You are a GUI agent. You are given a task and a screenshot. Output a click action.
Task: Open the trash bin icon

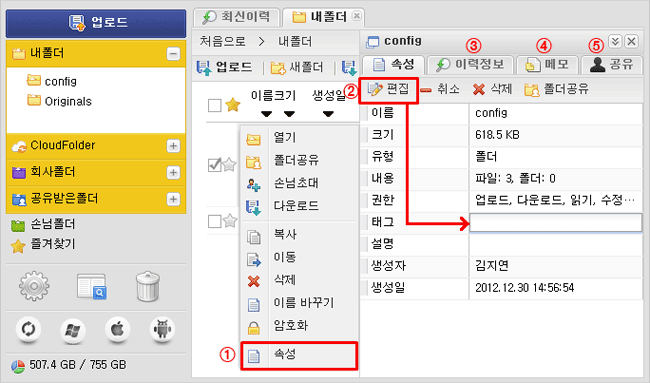tap(148, 286)
